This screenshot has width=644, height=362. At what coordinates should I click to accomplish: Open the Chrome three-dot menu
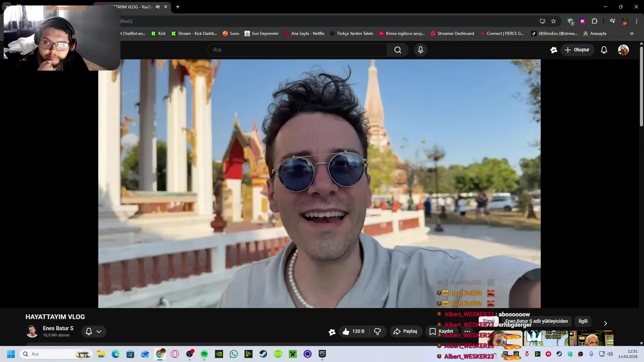[636, 21]
